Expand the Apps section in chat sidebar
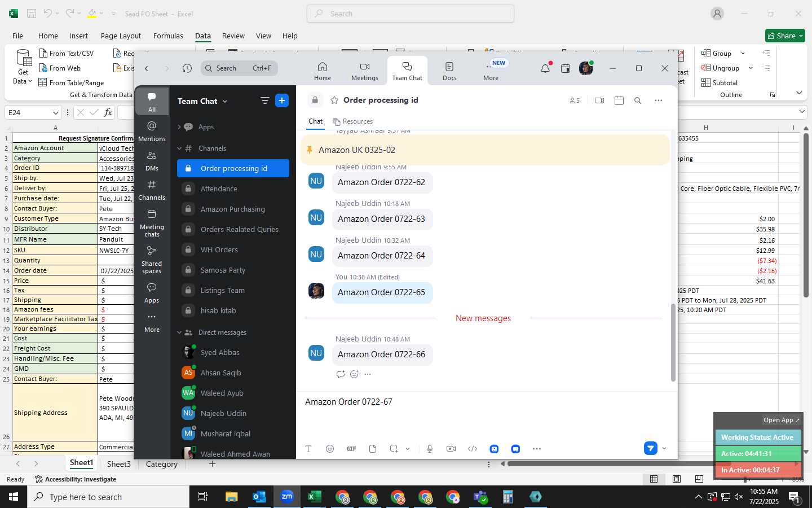 coord(179,127)
